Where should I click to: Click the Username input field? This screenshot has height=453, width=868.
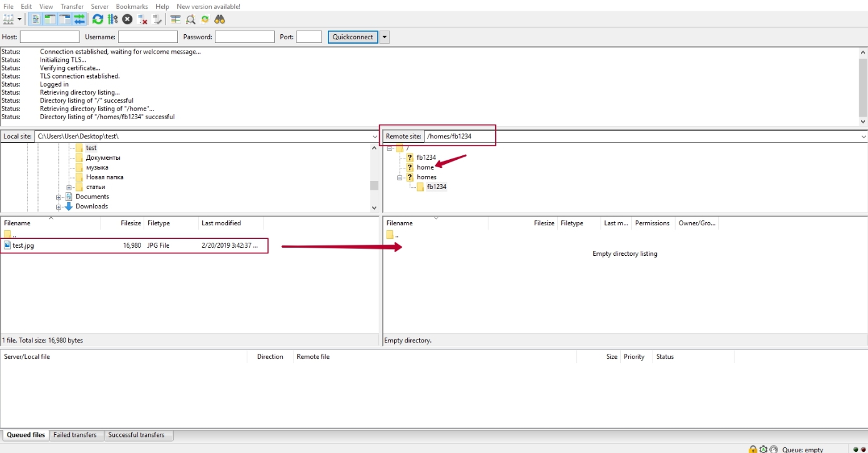[148, 37]
